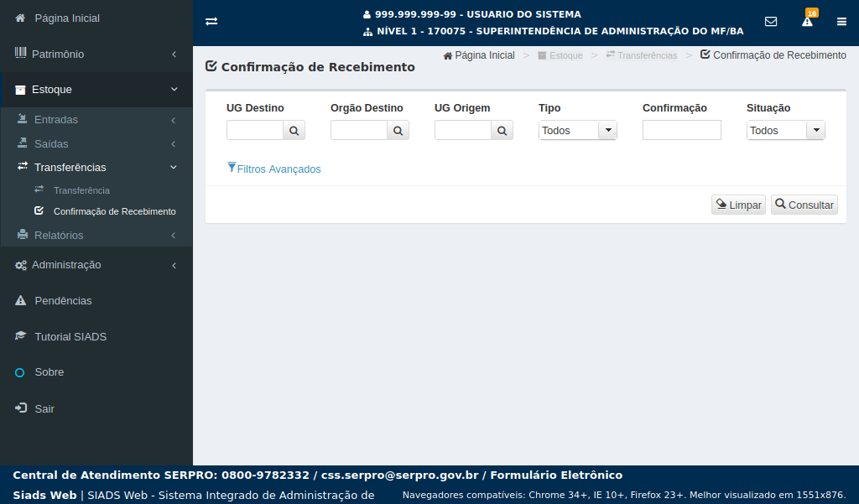
Task: Open the alerts warning icon with 16 badge
Action: point(808,21)
